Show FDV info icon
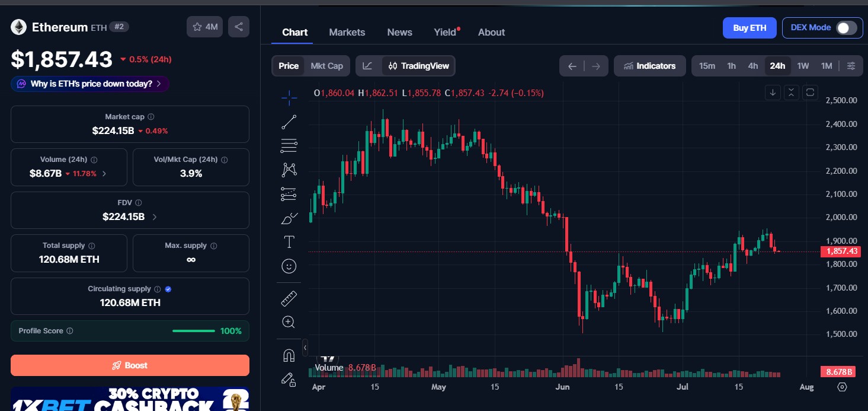The width and height of the screenshot is (868, 411). pos(138,203)
